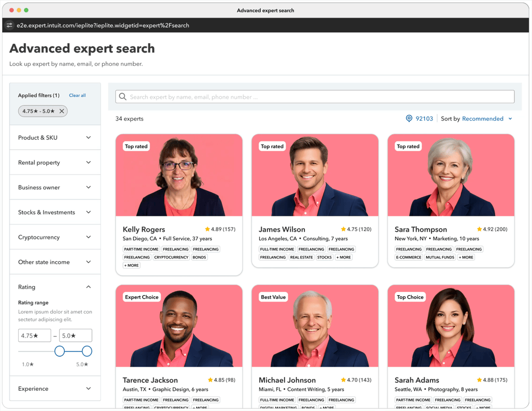The width and height of the screenshot is (532, 411).
Task: Click E-COMMERCE tag on Sara Thompson's card
Action: click(409, 257)
